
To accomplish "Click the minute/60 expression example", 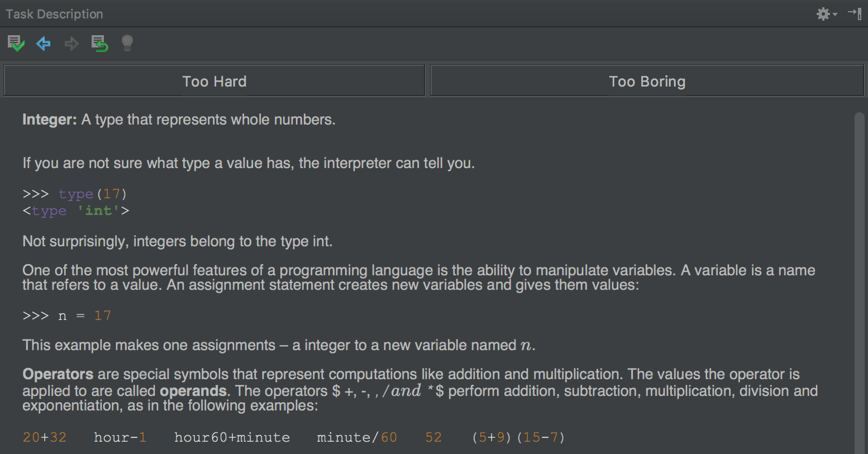I will (356, 437).
